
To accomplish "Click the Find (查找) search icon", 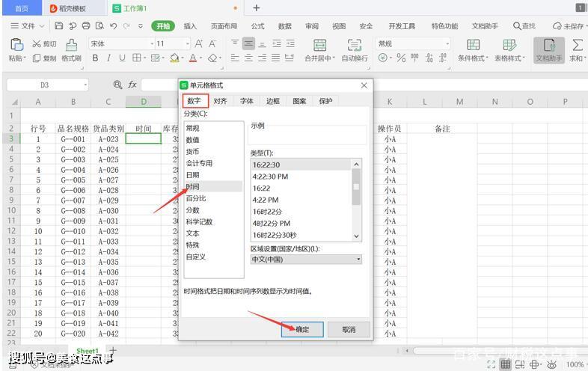I will click(x=517, y=26).
